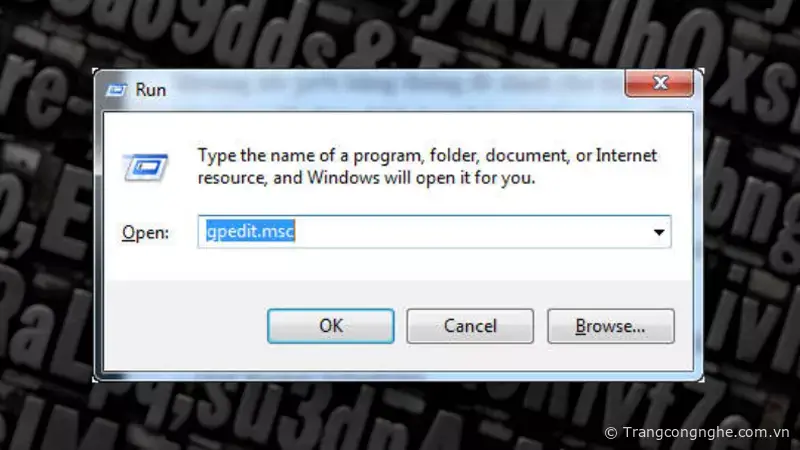The image size is (800, 450).
Task: Click the "Type the name of a program" description
Action: (427, 166)
